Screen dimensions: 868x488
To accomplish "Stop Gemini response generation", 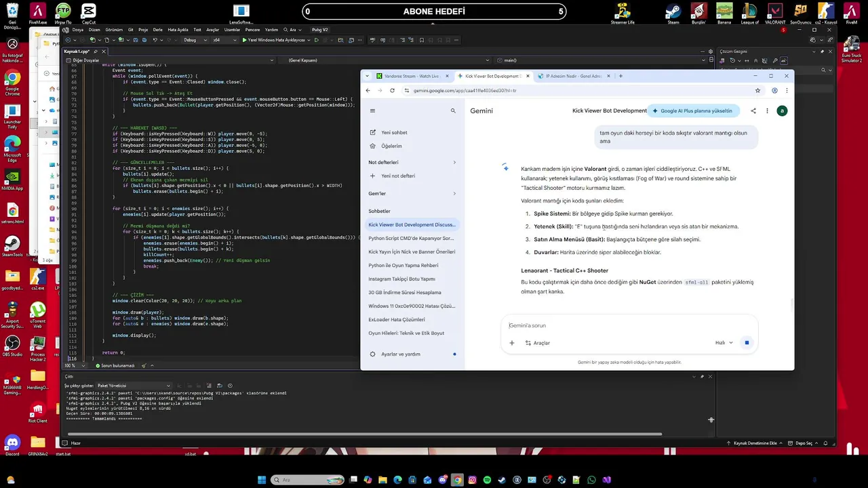I will pyautogui.click(x=747, y=343).
